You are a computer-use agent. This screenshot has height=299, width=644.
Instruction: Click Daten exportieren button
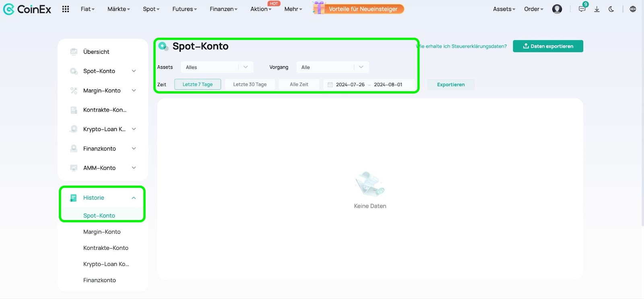point(548,46)
